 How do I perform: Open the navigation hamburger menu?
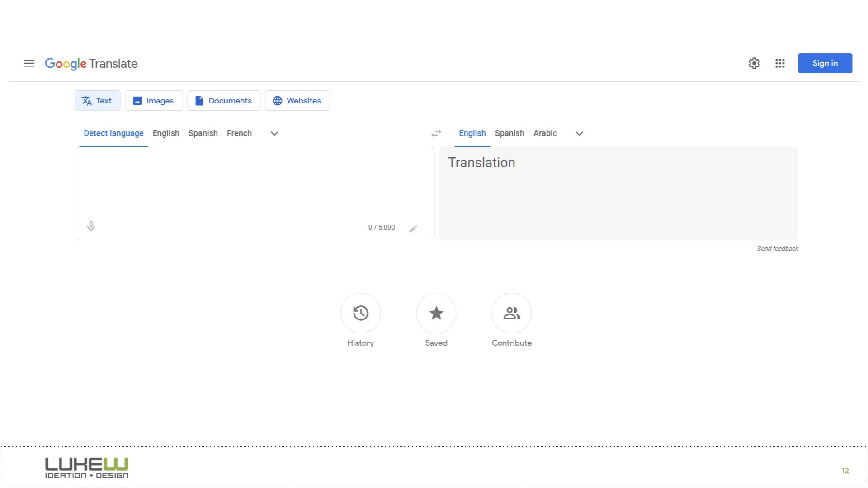tap(29, 63)
